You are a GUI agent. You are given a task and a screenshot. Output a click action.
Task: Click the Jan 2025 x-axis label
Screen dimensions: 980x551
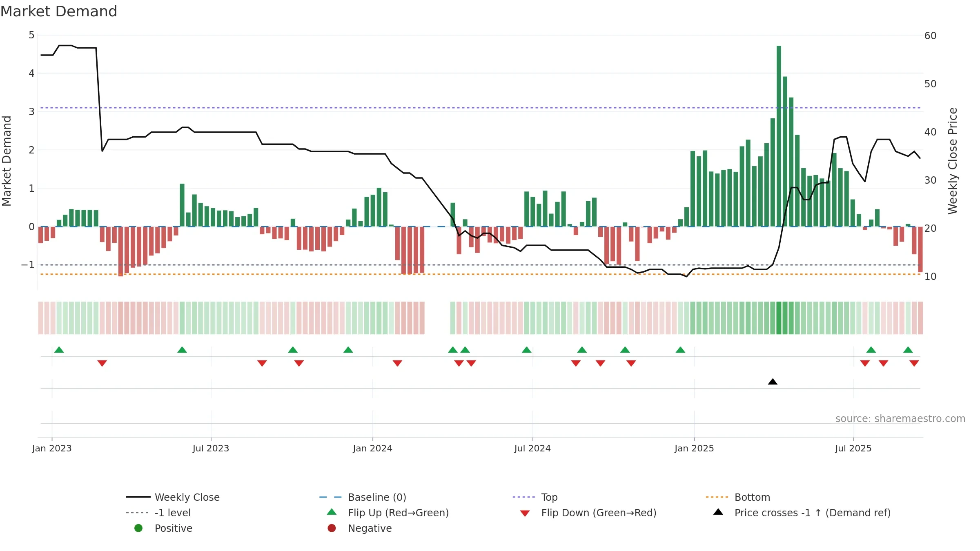(x=694, y=448)
